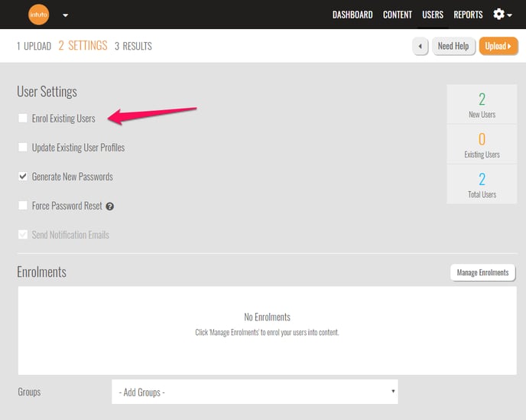Viewport: 526px width, 420px height.
Task: Open the dropdown arrow beside the Intuto logo
Action: click(x=66, y=15)
